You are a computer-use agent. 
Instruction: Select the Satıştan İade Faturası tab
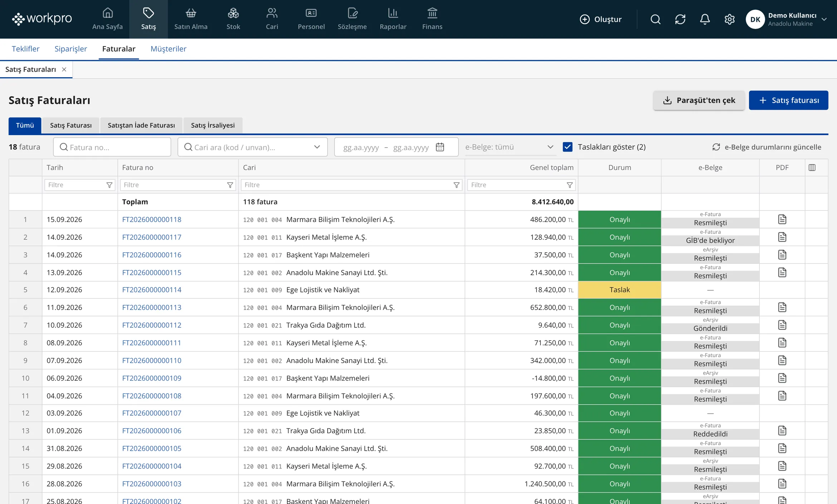click(x=141, y=125)
